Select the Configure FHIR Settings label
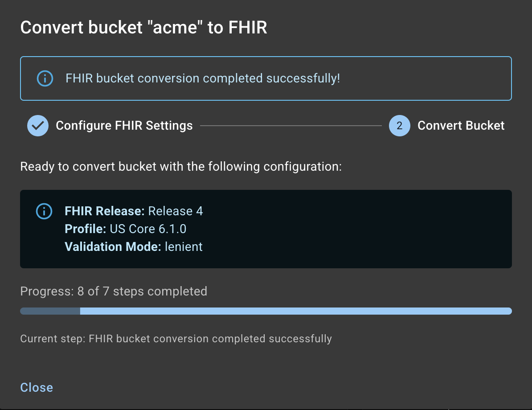The height and width of the screenshot is (410, 532). coord(124,126)
